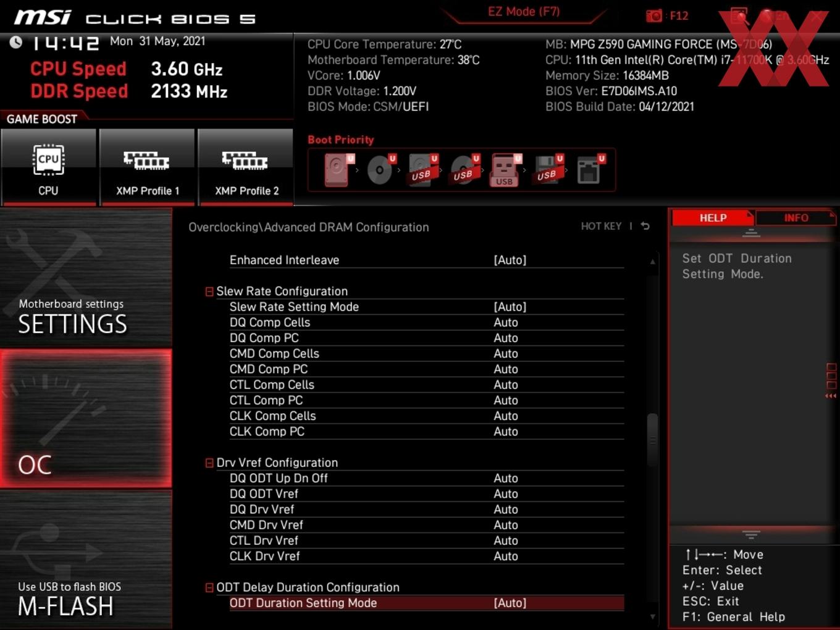The height and width of the screenshot is (630, 840).
Task: Open OC overclocking section
Action: 86,418
